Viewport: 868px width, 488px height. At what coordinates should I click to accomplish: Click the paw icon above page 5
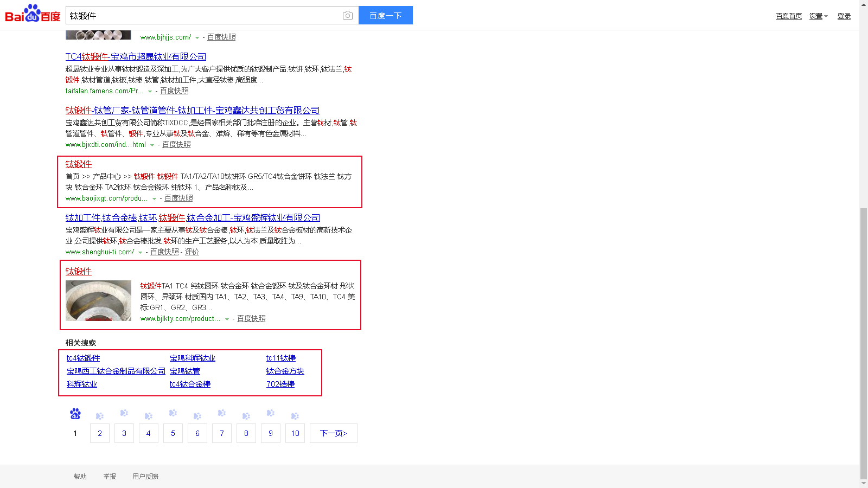(173, 413)
